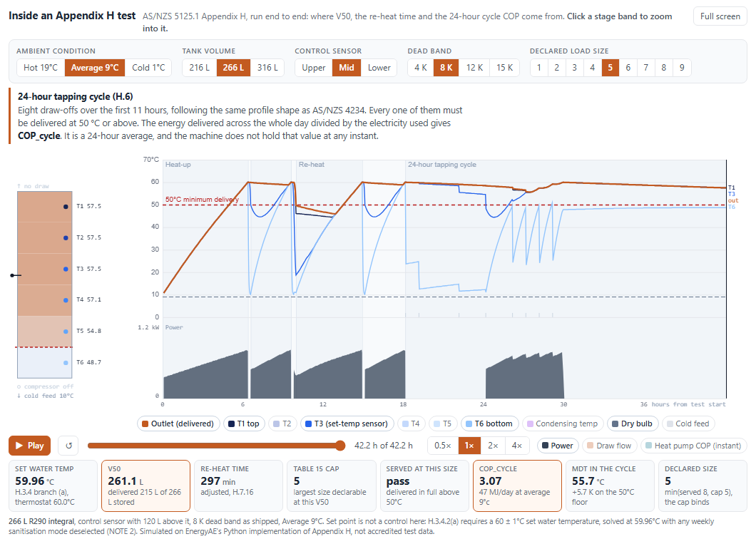Image resolution: width=756 pixels, height=544 pixels.
Task: Show the Condensing temp series
Action: click(563, 424)
